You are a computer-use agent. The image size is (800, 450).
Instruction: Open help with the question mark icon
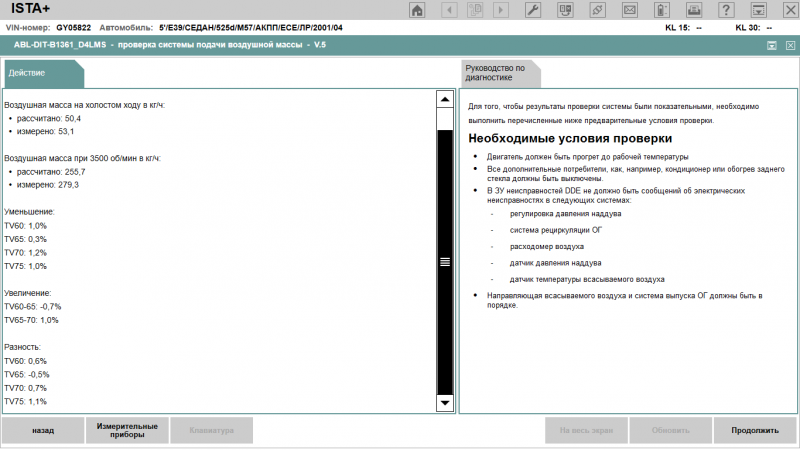click(726, 10)
